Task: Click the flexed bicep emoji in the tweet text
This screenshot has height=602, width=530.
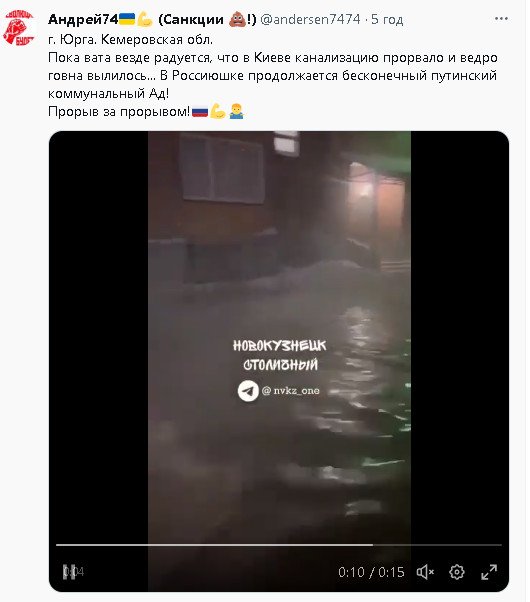Action: (x=218, y=112)
